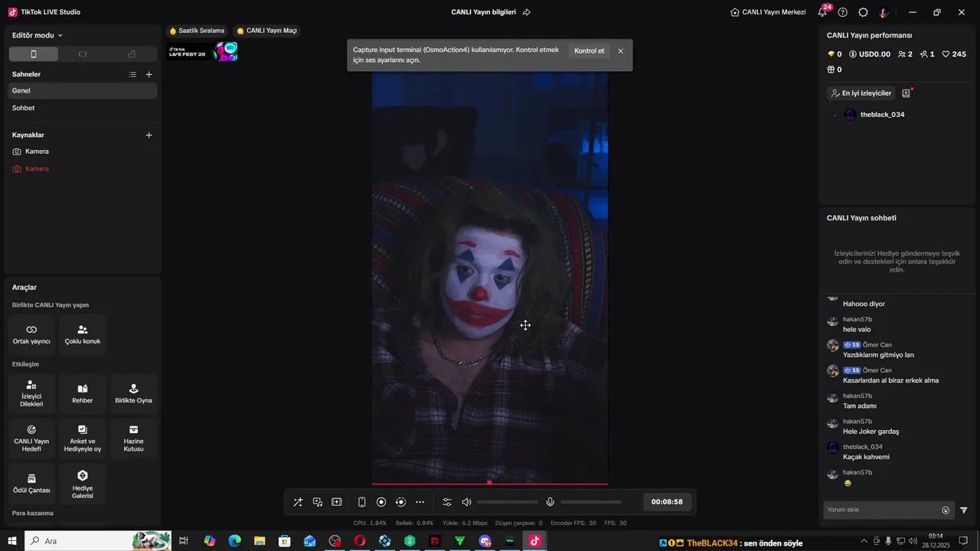The image size is (980, 551).
Task: Click the add-media film frame icon
Action: point(337,502)
